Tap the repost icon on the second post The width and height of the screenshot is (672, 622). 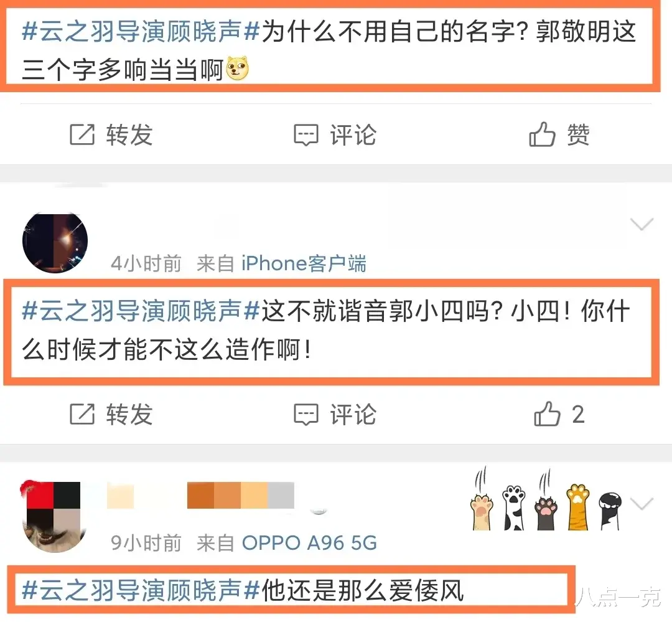pos(82,415)
